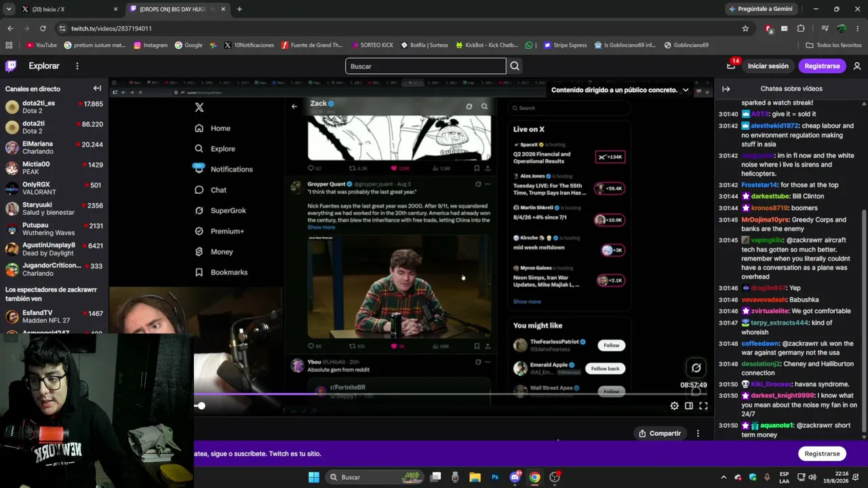Click username Froststar14 in chat
Image resolution: width=868 pixels, height=488 pixels.
(759, 184)
